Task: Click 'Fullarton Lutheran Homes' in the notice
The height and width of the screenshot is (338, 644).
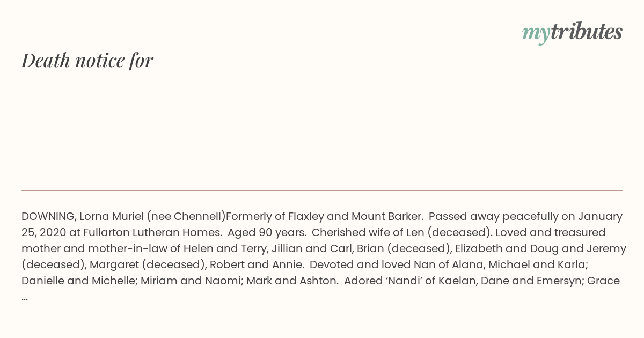Action: 152,232
